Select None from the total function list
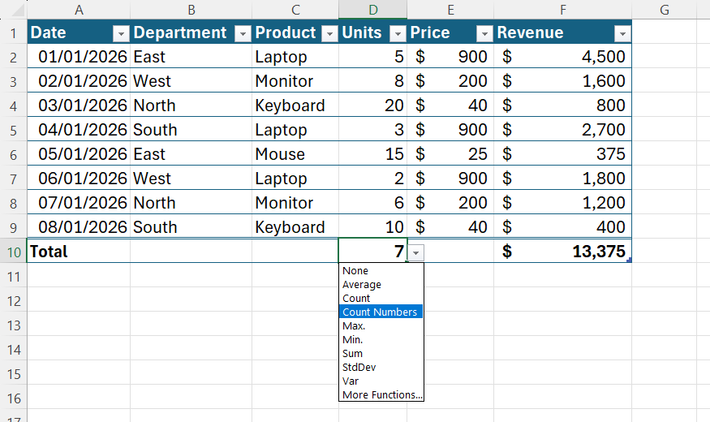Screen dimensions: 710x422 pyautogui.click(x=381, y=271)
